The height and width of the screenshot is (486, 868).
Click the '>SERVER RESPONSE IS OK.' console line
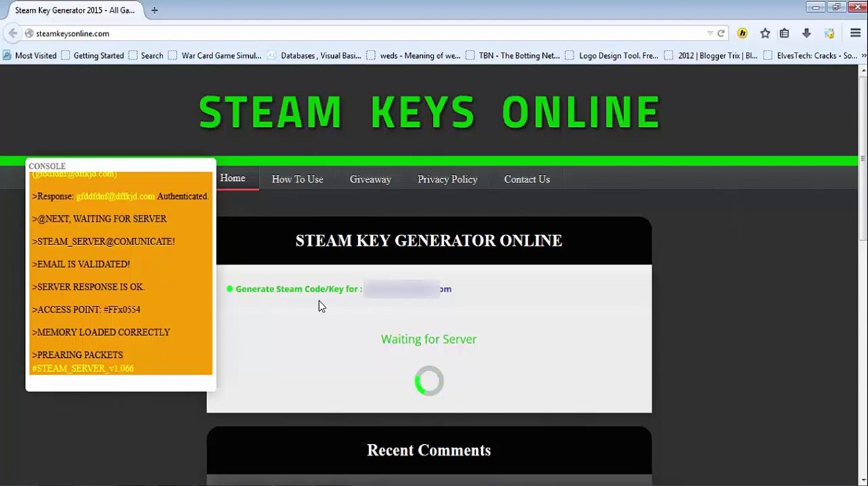point(88,287)
